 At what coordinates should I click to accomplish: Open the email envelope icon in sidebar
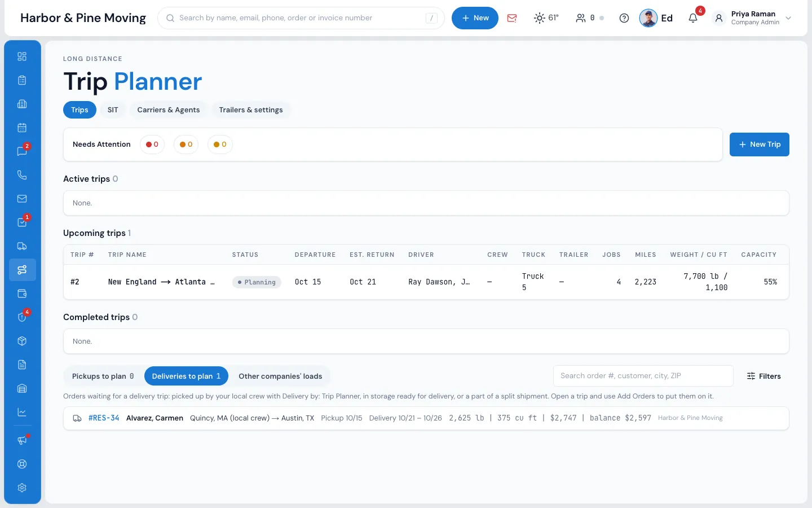tap(22, 199)
